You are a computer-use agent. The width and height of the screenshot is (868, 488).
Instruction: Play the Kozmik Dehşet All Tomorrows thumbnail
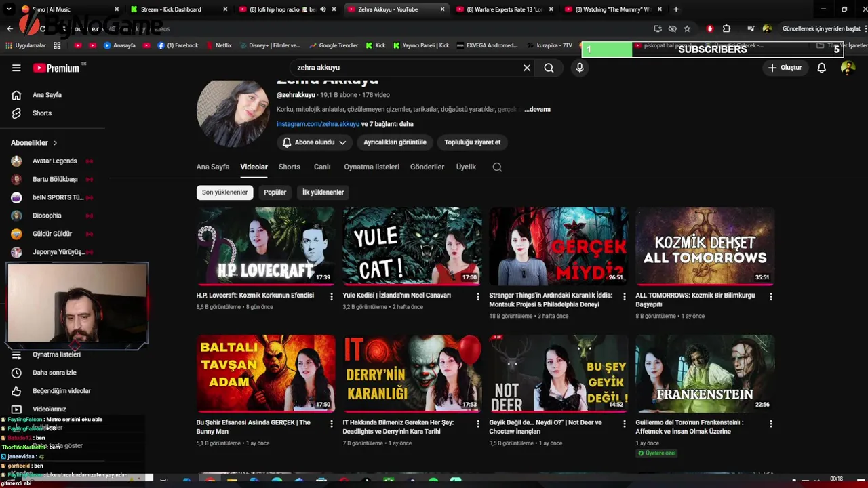point(705,246)
